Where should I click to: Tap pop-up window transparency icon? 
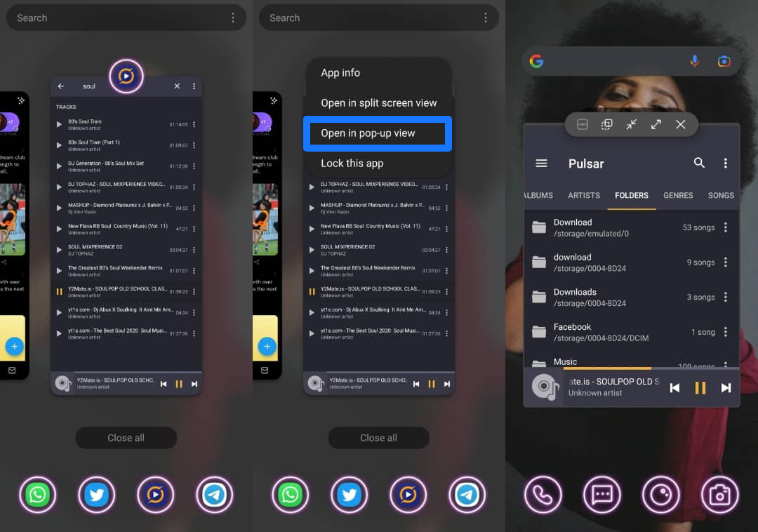click(606, 125)
